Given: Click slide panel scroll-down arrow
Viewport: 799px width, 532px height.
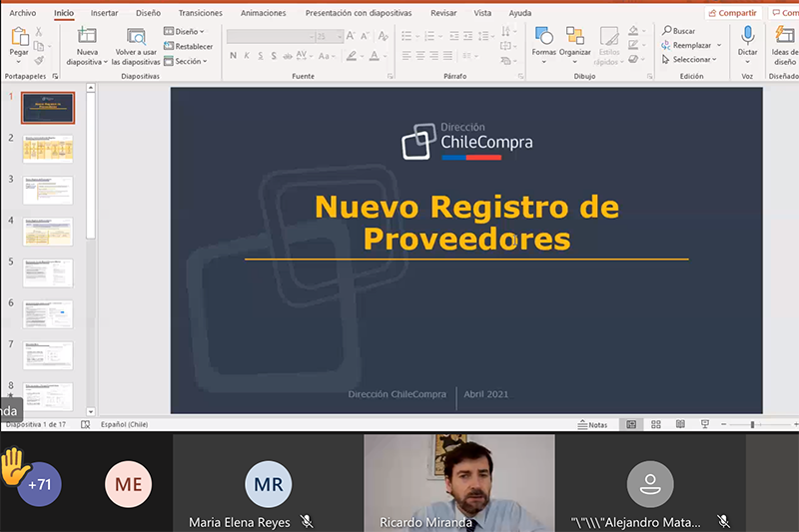Looking at the screenshot, I should coord(91,412).
